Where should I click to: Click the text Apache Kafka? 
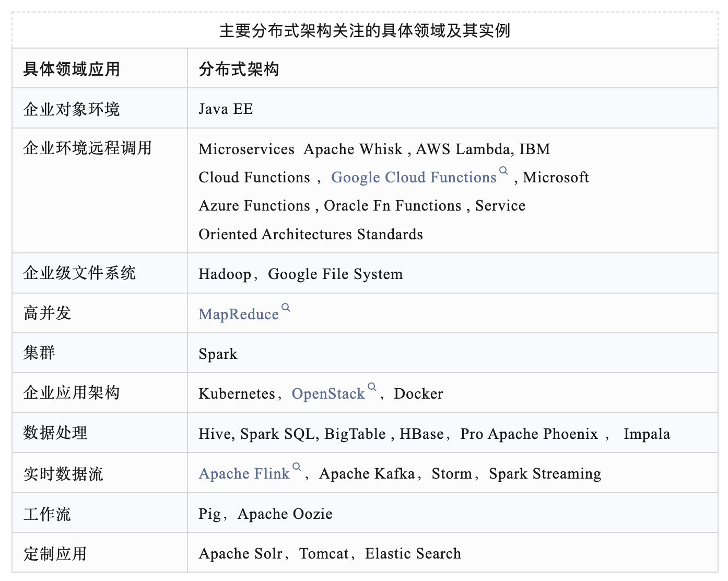367,474
